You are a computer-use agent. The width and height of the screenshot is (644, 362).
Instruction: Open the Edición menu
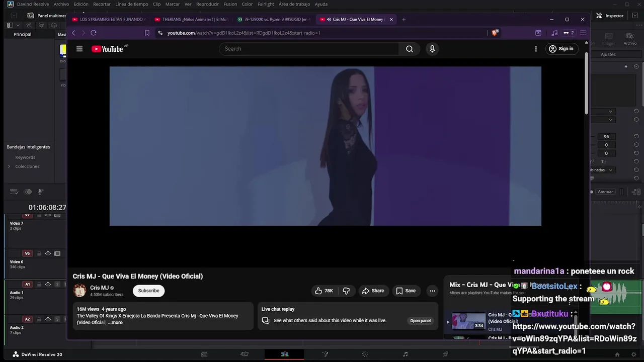pos(81,4)
